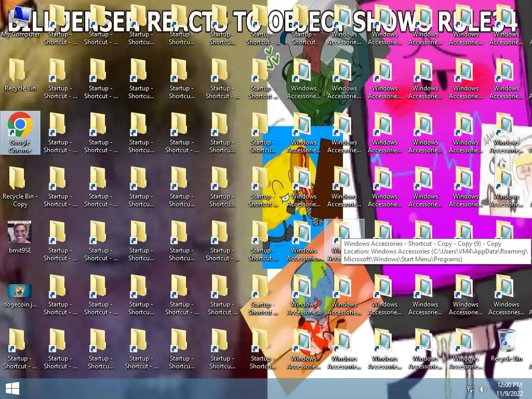Select the Startup shortcut beside Recycle Bin - Copy
This screenshot has width=532, height=399.
tap(60, 187)
